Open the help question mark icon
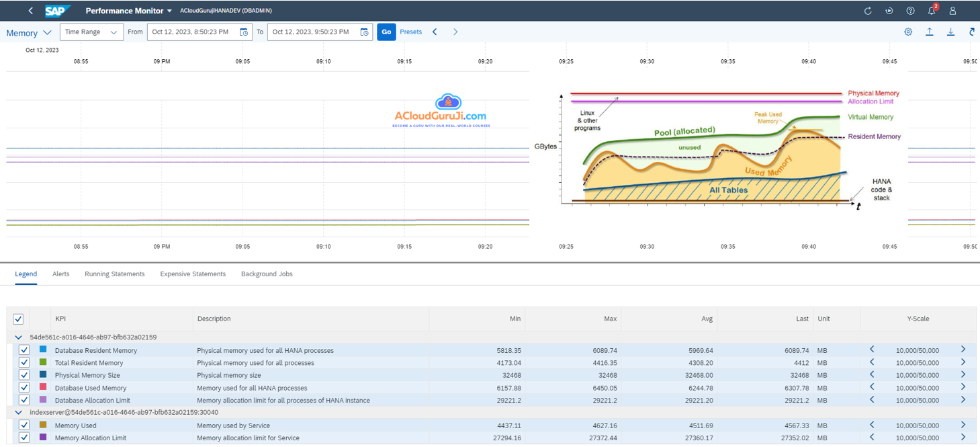 [910, 11]
